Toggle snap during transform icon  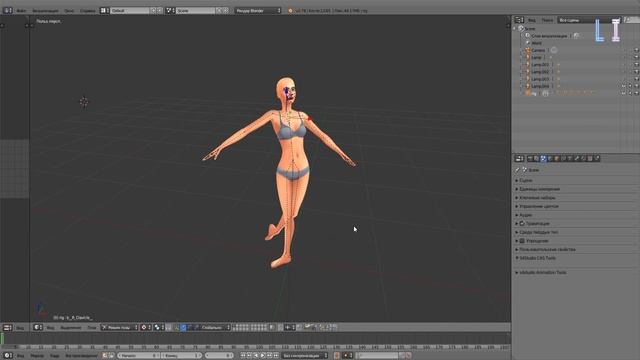(x=280, y=327)
